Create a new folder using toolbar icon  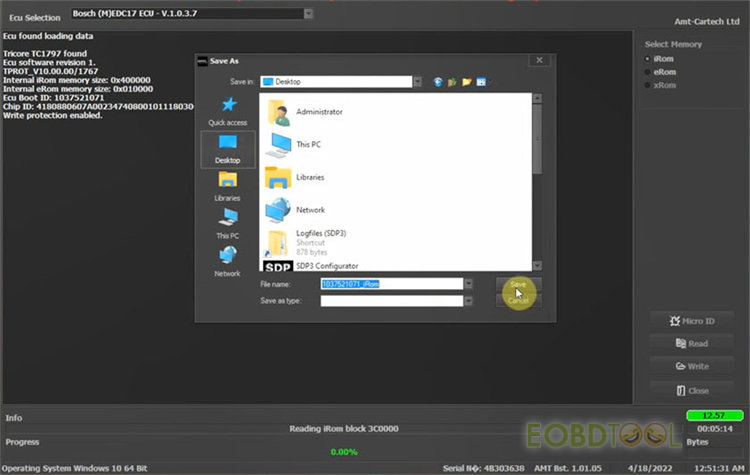pyautogui.click(x=466, y=82)
